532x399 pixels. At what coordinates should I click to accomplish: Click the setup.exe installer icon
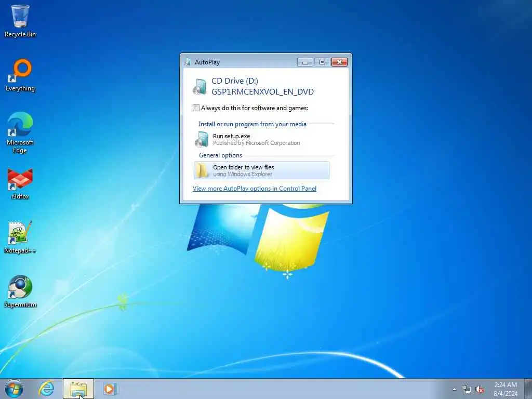[x=202, y=139]
